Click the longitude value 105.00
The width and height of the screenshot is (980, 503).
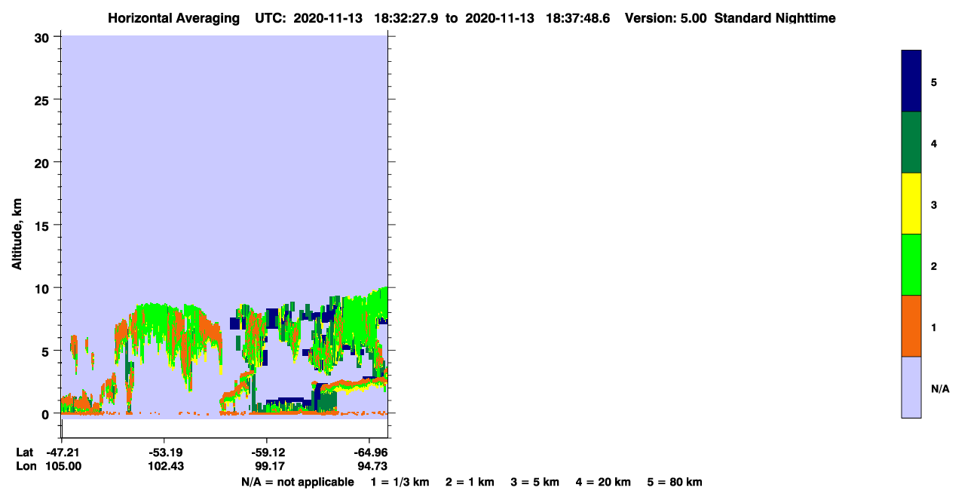click(63, 467)
